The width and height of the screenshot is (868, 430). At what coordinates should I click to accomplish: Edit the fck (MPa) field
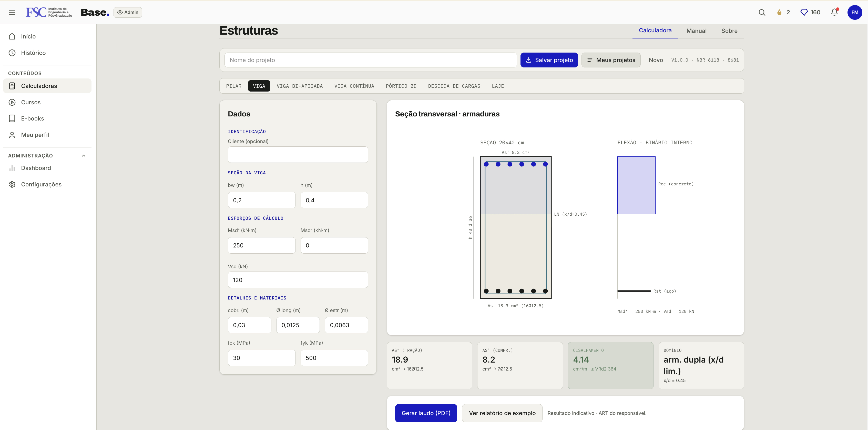coord(261,358)
